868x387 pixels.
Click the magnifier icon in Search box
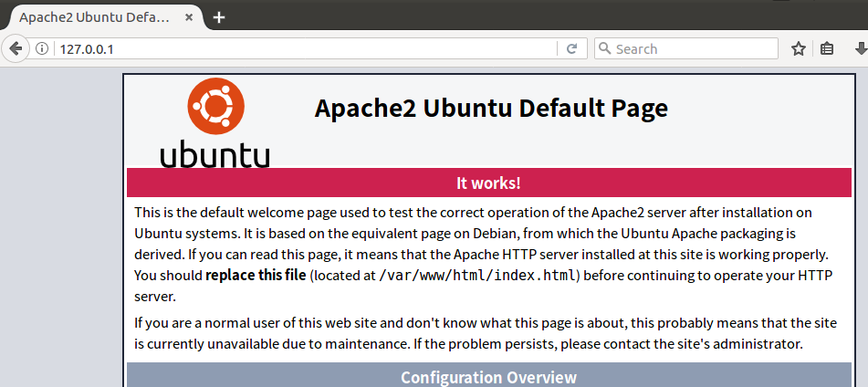click(605, 48)
